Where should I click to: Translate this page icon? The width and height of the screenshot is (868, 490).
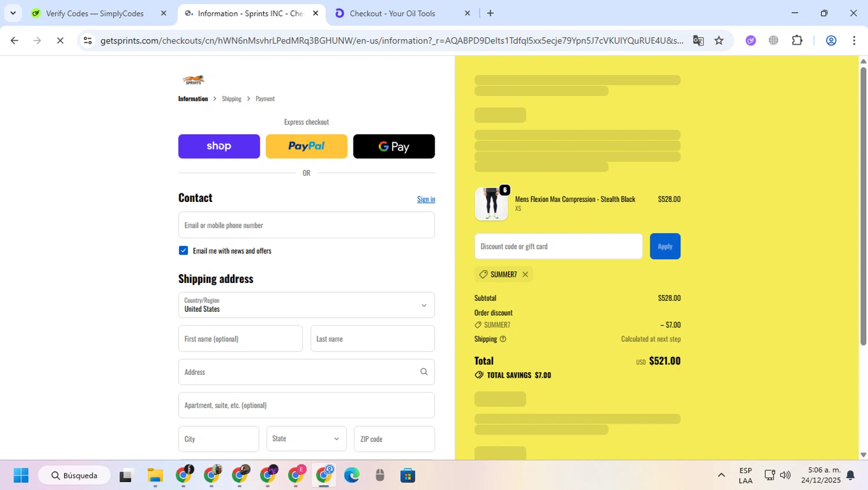tap(698, 40)
